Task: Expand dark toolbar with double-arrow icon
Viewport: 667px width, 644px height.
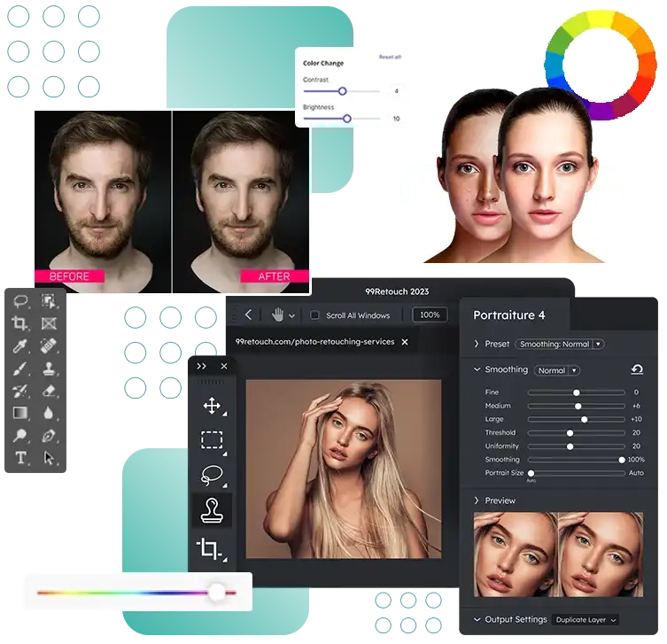Action: coord(201,366)
